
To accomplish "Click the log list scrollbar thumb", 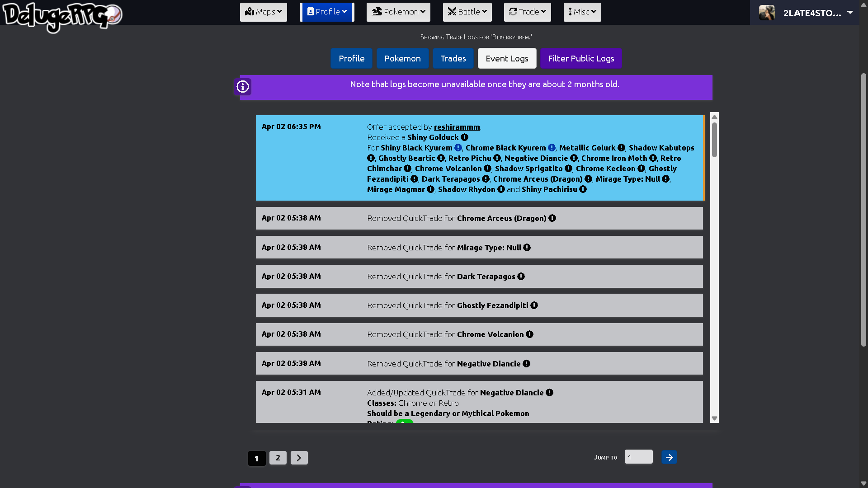I will pyautogui.click(x=714, y=140).
